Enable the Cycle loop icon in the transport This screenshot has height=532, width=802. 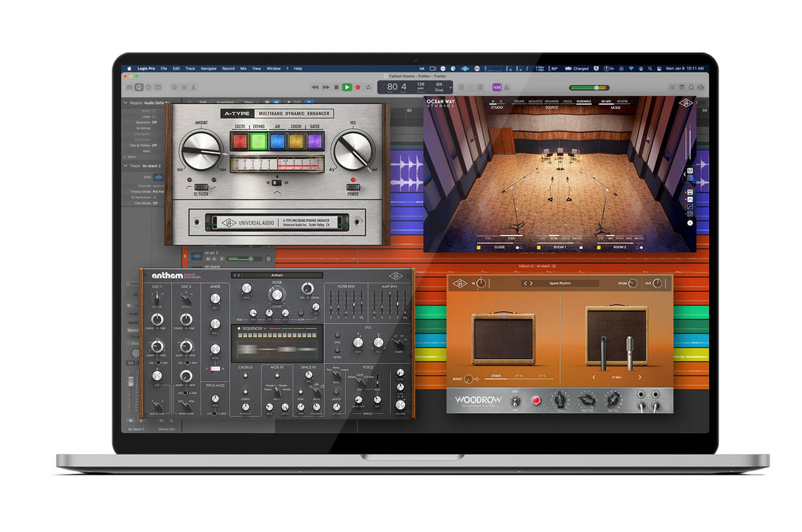coord(368,86)
